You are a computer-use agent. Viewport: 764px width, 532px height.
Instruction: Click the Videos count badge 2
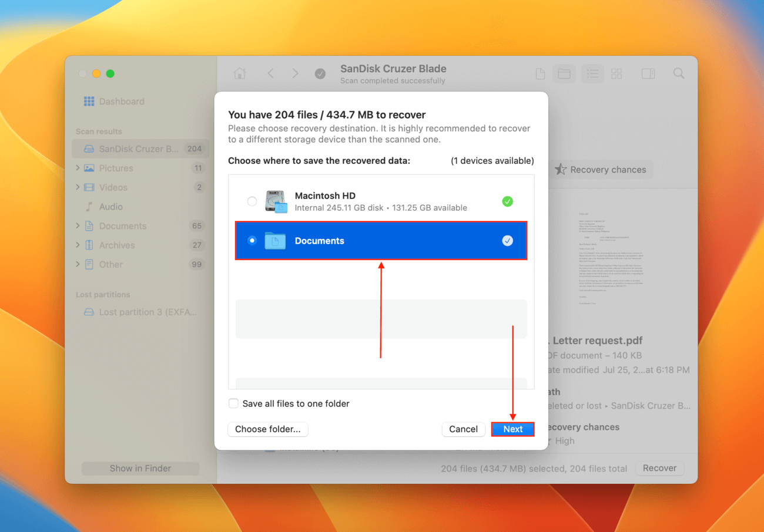pyautogui.click(x=199, y=187)
